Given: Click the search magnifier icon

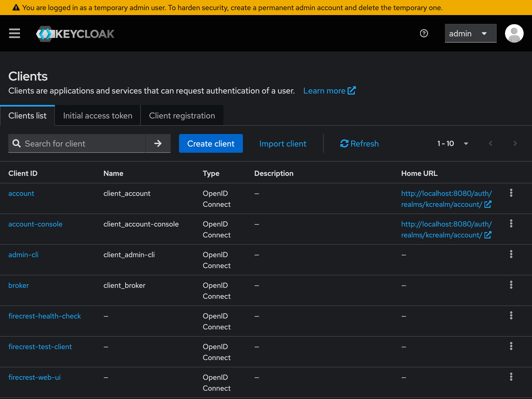Looking at the screenshot, I should 17,143.
